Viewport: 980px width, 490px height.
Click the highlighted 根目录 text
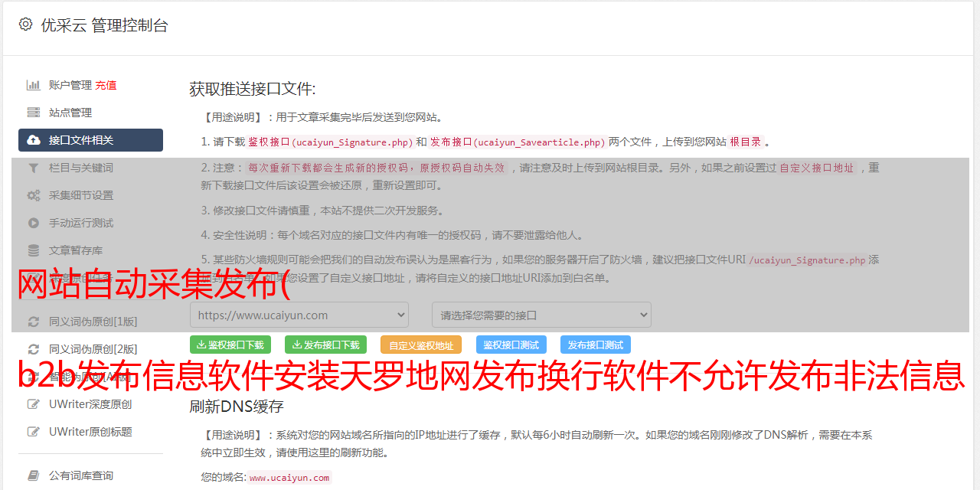pyautogui.click(x=746, y=142)
